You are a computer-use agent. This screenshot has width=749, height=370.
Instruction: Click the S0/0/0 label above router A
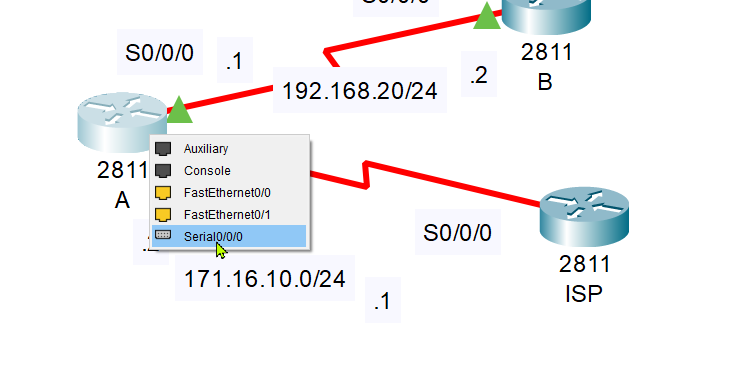coord(160,52)
